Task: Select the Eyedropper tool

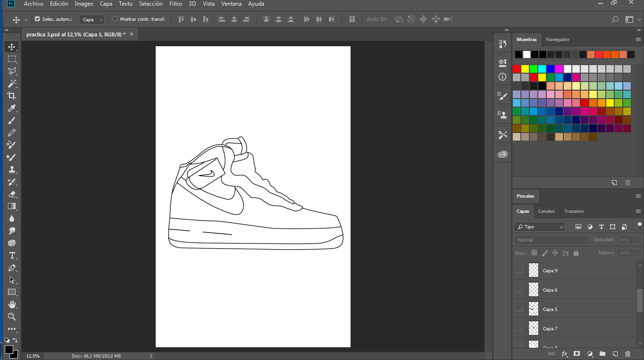Action: pos(12,108)
